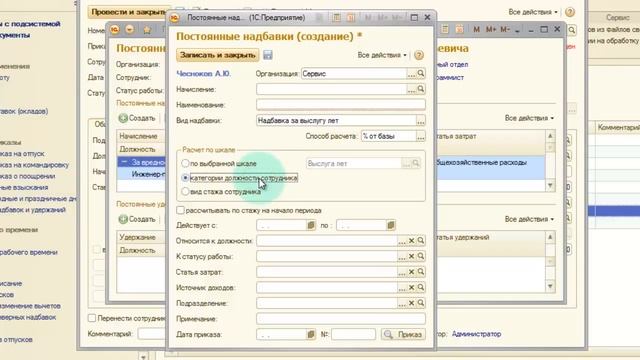Image resolution: width=640 pixels, height=360 pixels.
Task: Search Организация field with magnifier icon
Action: pos(421,73)
